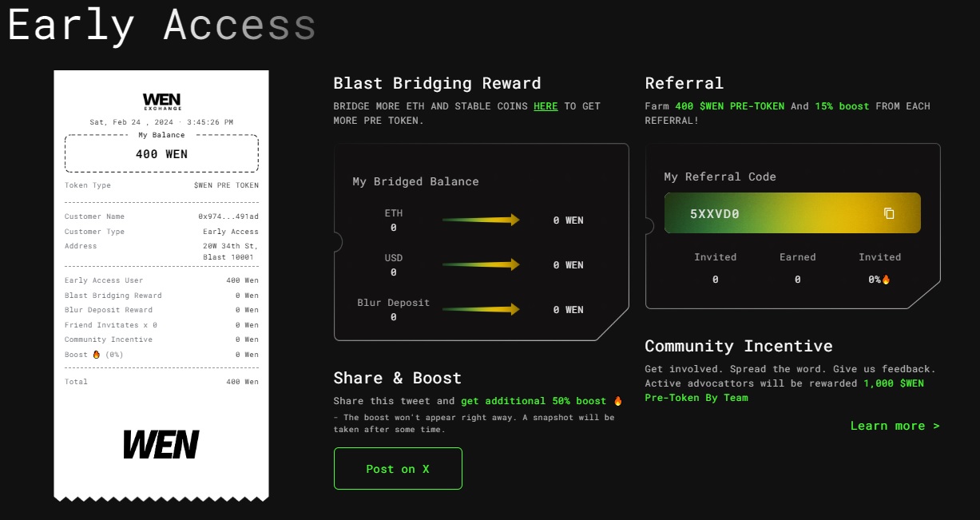Open the HERE bridging link

click(546, 106)
